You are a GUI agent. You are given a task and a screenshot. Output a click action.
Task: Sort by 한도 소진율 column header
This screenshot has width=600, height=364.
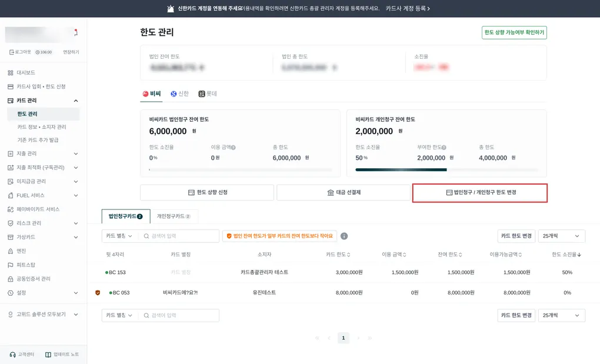coord(566,255)
